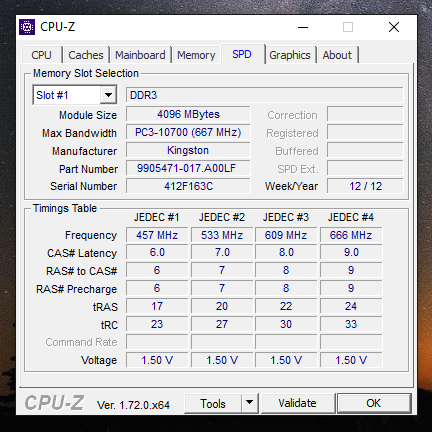The height and width of the screenshot is (432, 432).
Task: Click the DDR3 memory type field
Action: [x=264, y=95]
